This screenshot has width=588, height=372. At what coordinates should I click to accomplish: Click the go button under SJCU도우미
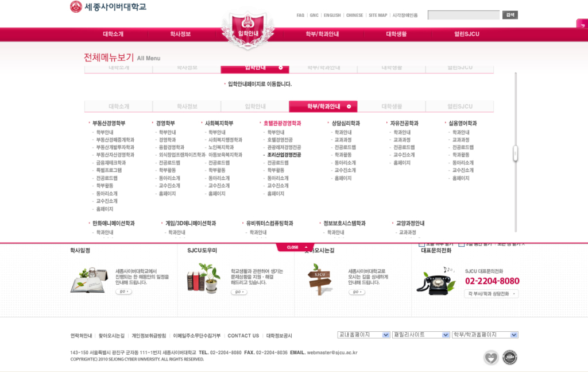point(239,292)
